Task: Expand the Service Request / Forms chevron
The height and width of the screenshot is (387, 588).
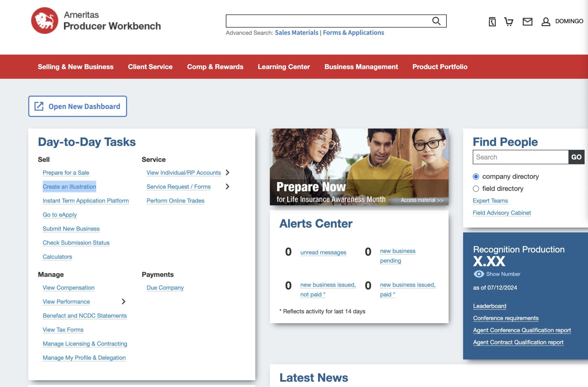Action: tap(227, 186)
